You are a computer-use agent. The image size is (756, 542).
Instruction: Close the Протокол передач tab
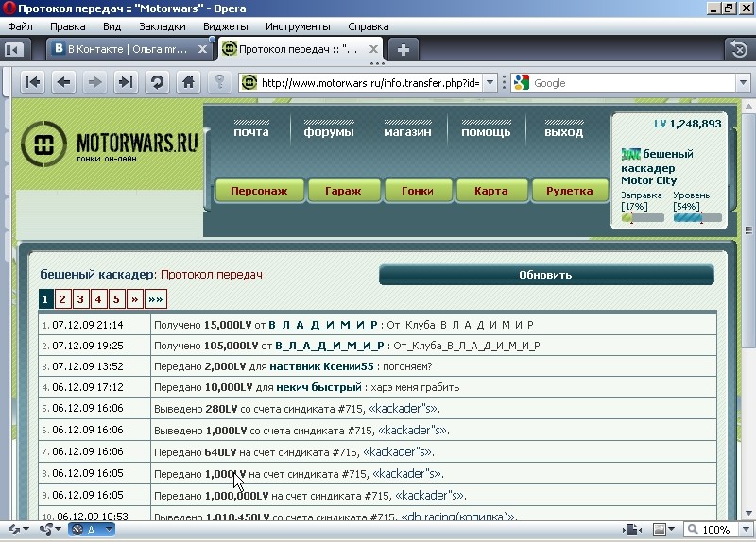(373, 49)
